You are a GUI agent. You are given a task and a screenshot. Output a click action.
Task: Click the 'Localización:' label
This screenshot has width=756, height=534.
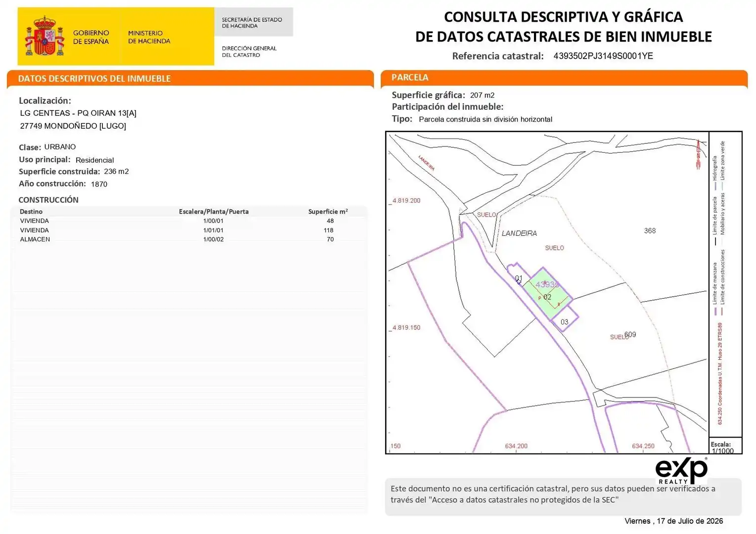45,101
